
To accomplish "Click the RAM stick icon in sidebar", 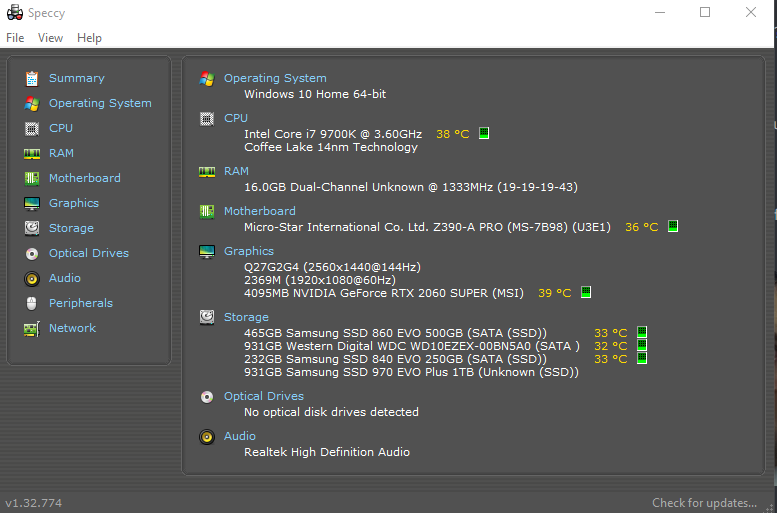I will coord(32,154).
